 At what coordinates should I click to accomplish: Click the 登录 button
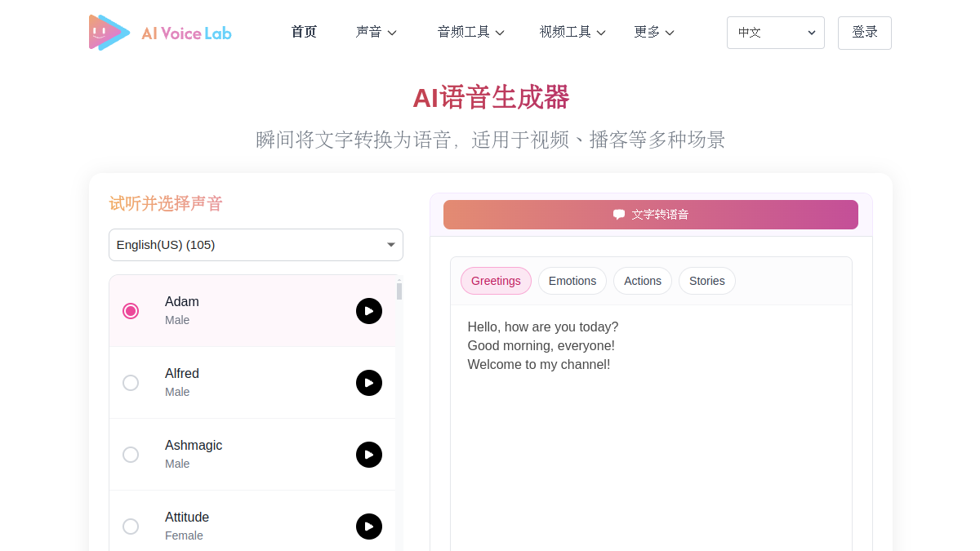click(865, 33)
